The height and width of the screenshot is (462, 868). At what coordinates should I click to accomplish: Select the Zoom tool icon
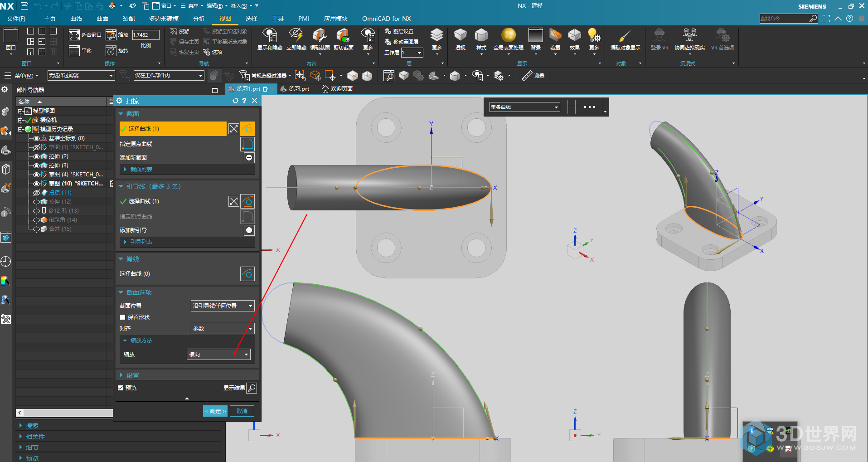(111, 35)
